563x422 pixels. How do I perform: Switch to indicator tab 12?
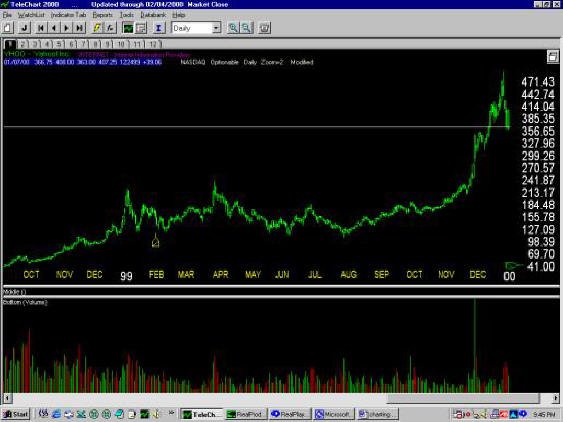[153, 44]
